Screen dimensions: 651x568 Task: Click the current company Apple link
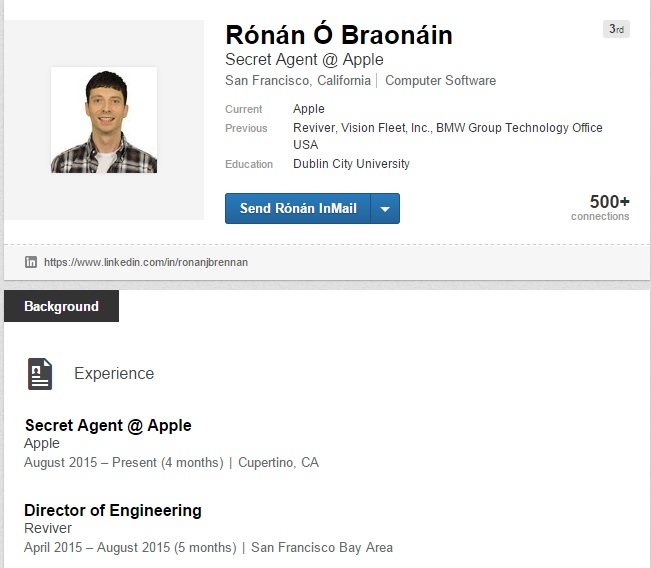308,109
